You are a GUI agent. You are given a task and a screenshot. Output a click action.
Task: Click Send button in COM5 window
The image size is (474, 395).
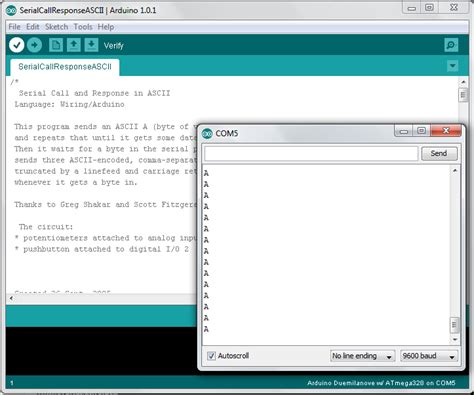click(x=439, y=153)
